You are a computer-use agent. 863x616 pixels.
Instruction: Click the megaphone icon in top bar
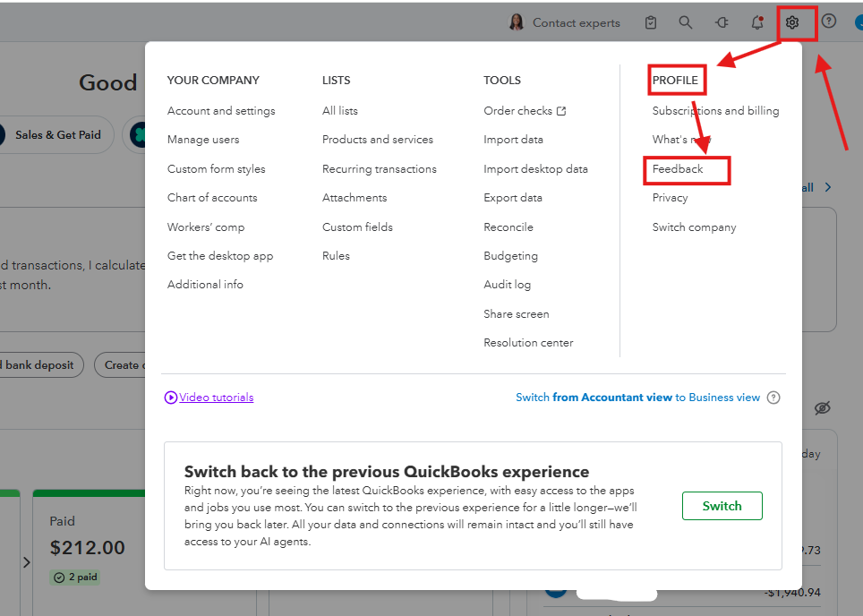coord(722,22)
